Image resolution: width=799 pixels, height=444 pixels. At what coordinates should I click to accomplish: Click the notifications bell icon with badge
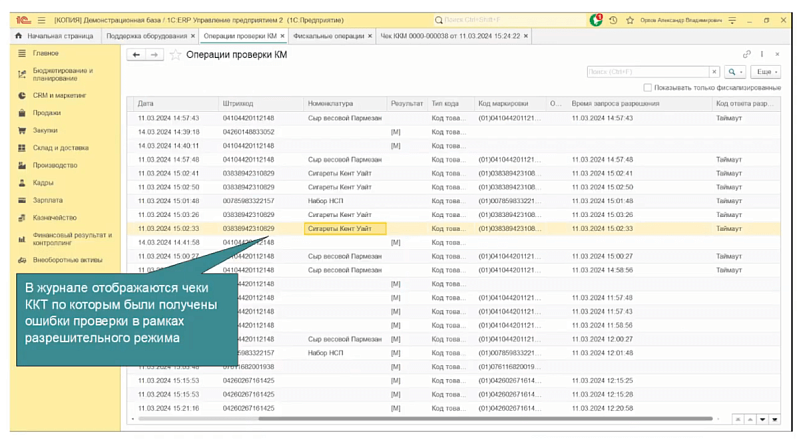596,20
